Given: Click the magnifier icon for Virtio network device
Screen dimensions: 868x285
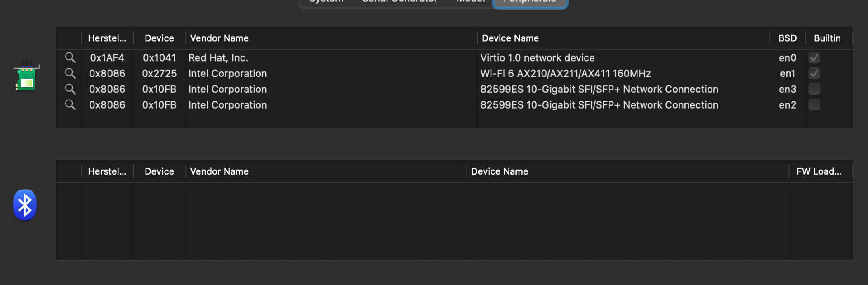Looking at the screenshot, I should click(70, 57).
